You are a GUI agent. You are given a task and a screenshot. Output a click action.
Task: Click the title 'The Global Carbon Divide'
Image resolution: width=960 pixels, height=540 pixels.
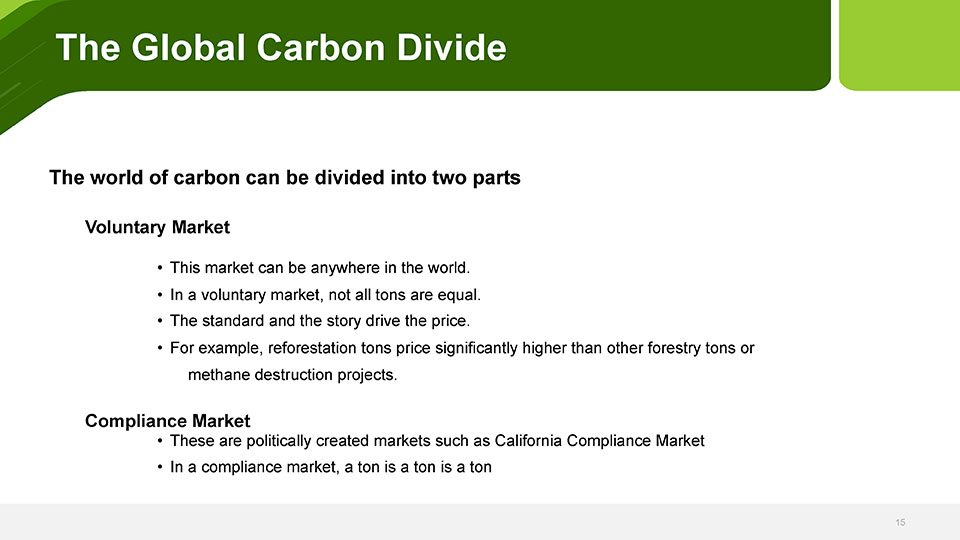(x=281, y=48)
